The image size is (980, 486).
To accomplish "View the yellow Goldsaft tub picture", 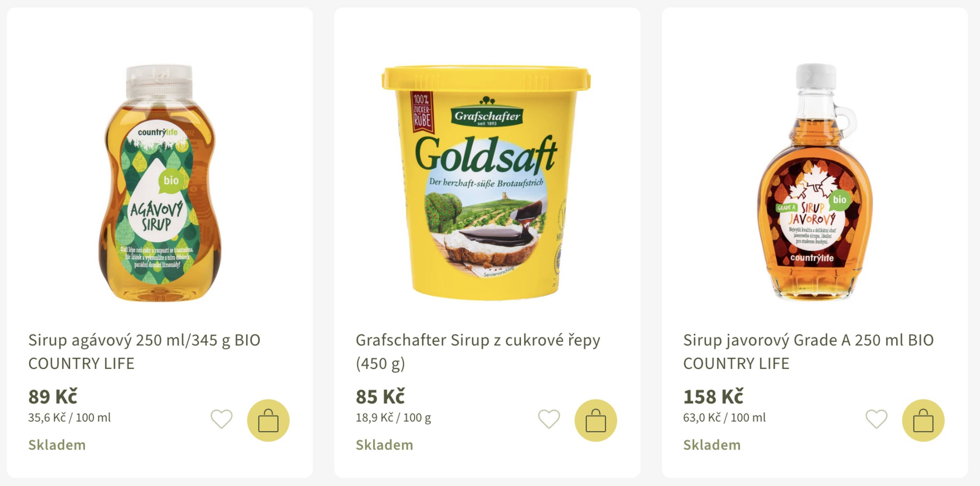I will click(486, 183).
